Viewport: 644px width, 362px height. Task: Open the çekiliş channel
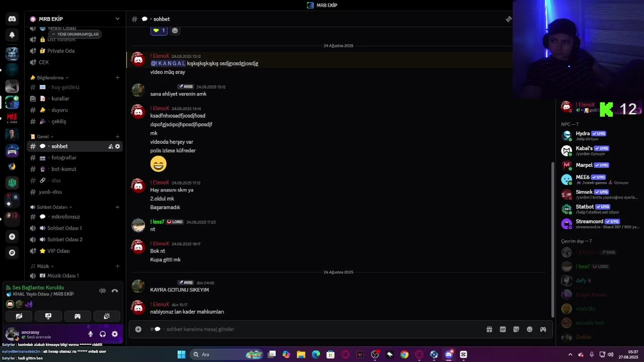point(74,122)
